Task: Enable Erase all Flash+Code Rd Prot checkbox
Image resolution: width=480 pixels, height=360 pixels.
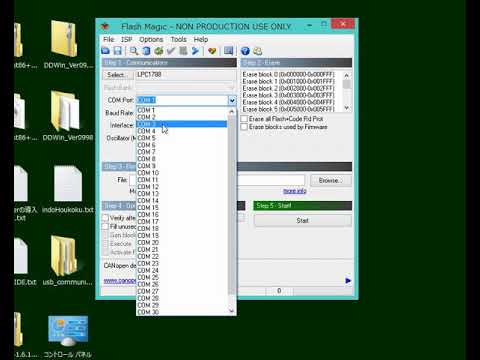Action: point(244,119)
